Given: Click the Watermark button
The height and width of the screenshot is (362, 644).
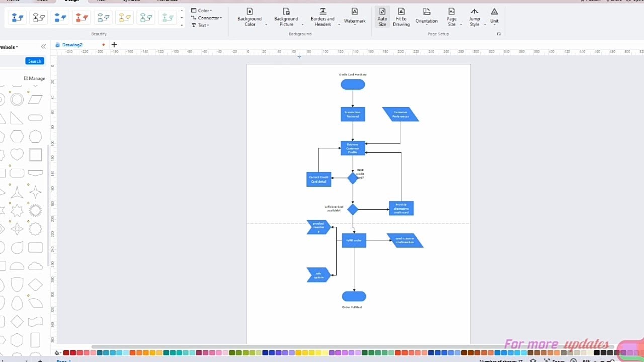Looking at the screenshot, I should [355, 16].
